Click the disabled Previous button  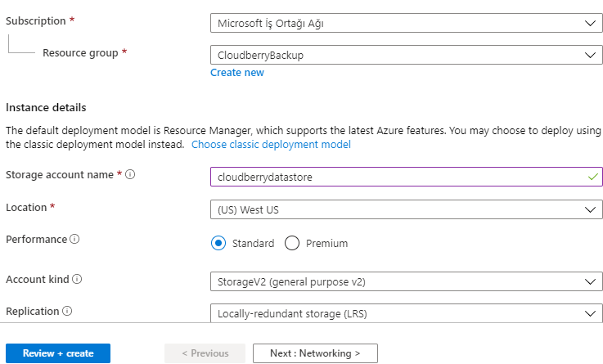pos(205,353)
